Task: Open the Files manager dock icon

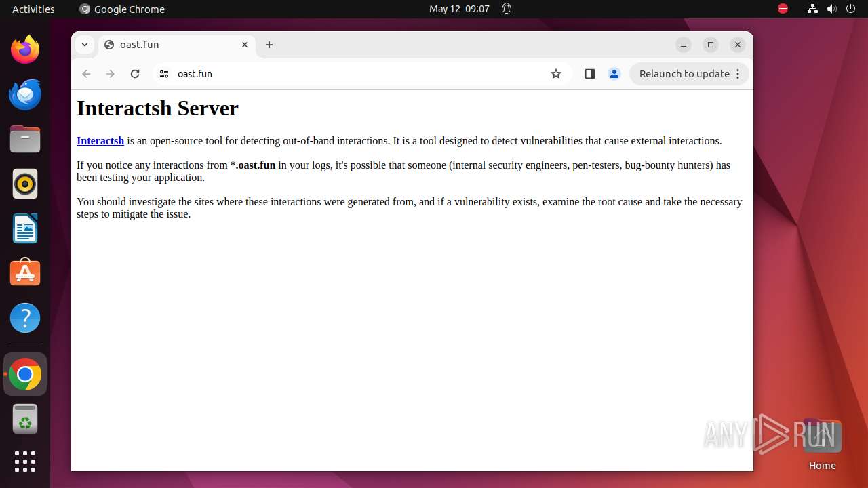Action: tap(25, 140)
